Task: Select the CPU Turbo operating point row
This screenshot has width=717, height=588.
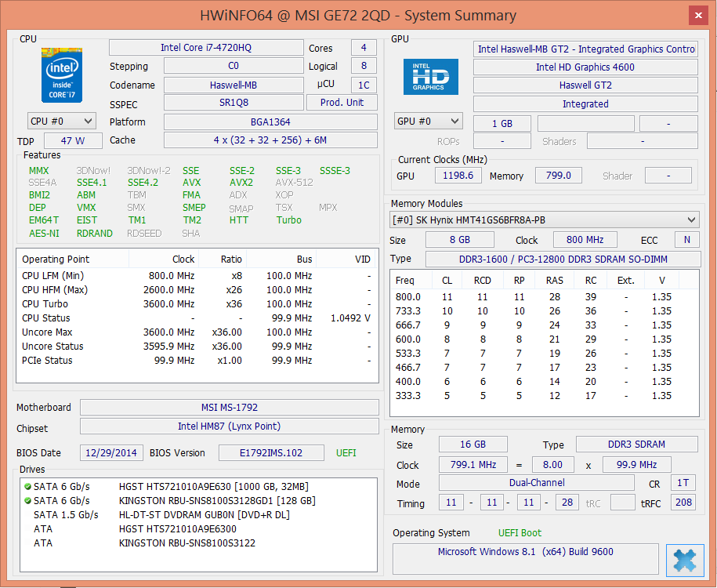Action: click(197, 304)
